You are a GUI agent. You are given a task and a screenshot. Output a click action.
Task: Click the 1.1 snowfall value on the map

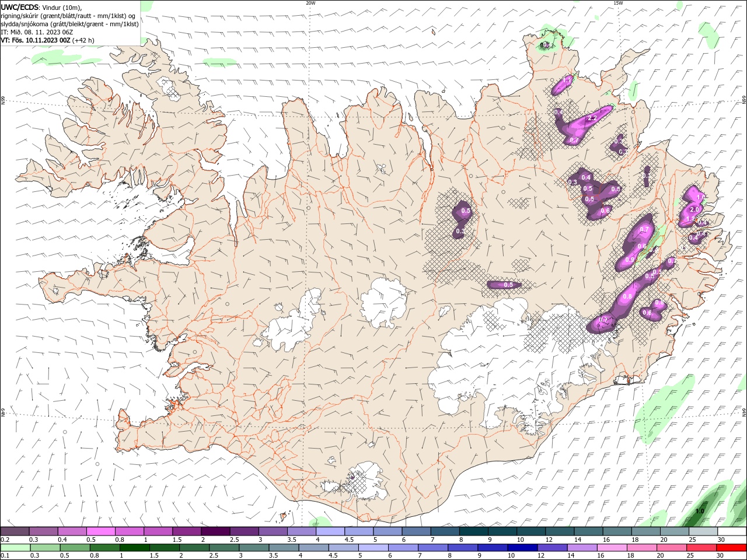click(x=567, y=79)
